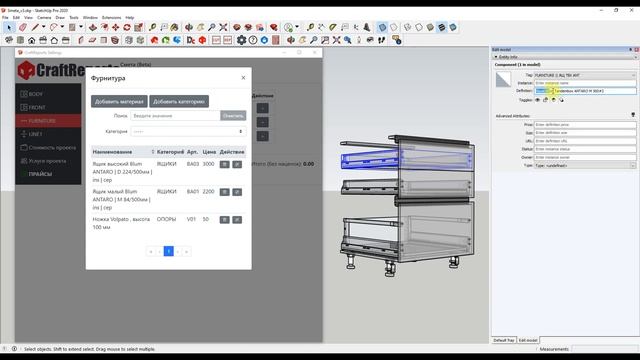Image resolution: width=640 pixels, height=360 pixels.
Task: Edit the Ящик малый Blum row
Action: coord(237,192)
